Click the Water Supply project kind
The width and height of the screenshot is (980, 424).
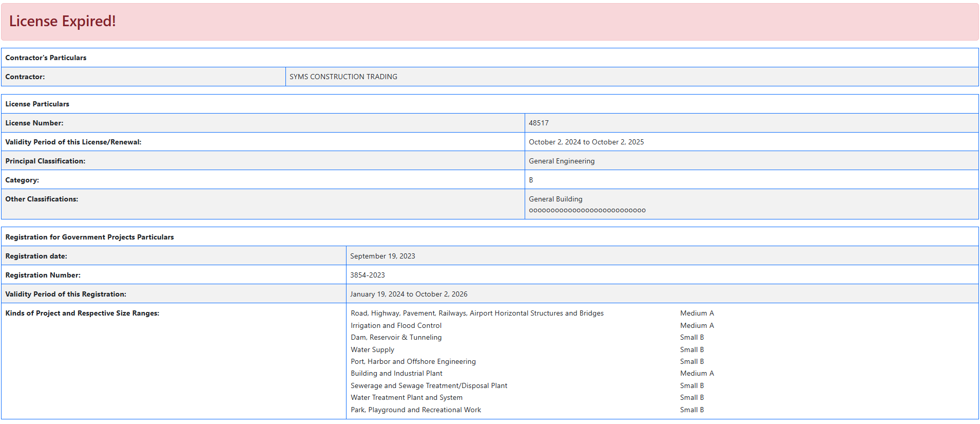tap(372, 349)
